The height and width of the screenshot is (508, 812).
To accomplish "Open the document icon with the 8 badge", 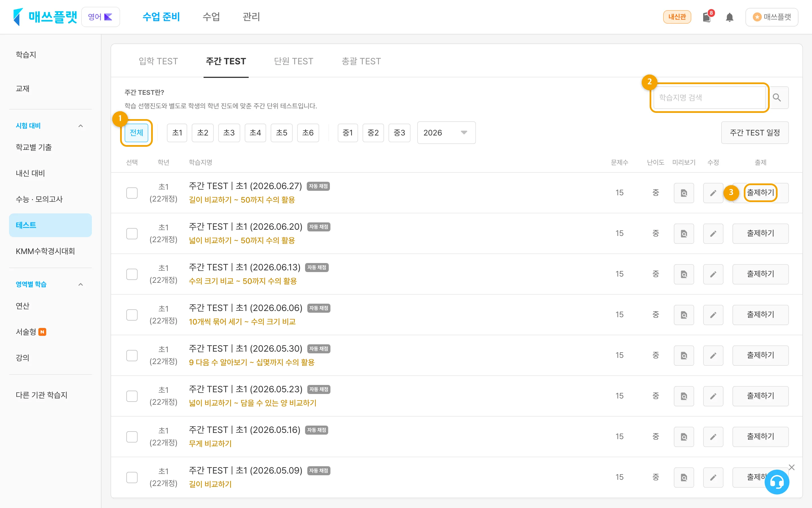I will pyautogui.click(x=707, y=17).
